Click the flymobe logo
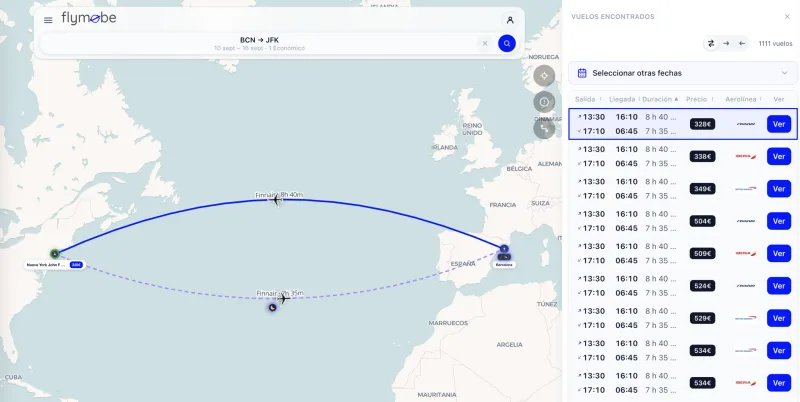 pyautogui.click(x=89, y=18)
